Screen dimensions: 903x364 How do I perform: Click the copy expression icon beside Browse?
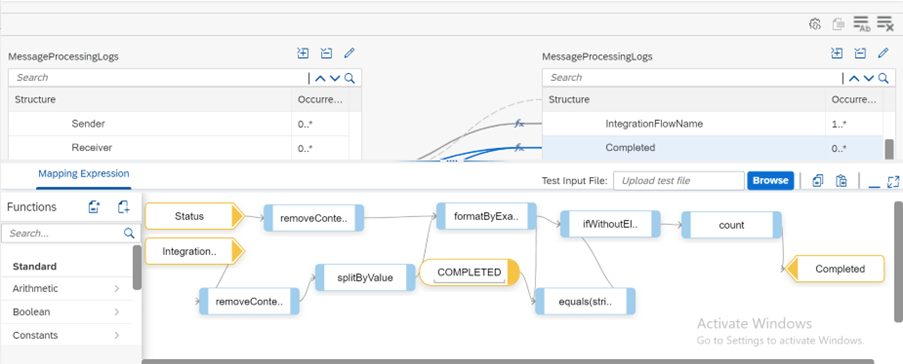818,181
